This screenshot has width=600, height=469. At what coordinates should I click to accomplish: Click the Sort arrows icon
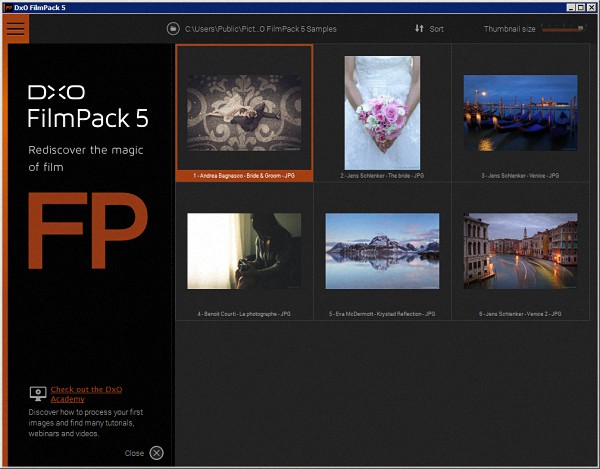(x=419, y=28)
